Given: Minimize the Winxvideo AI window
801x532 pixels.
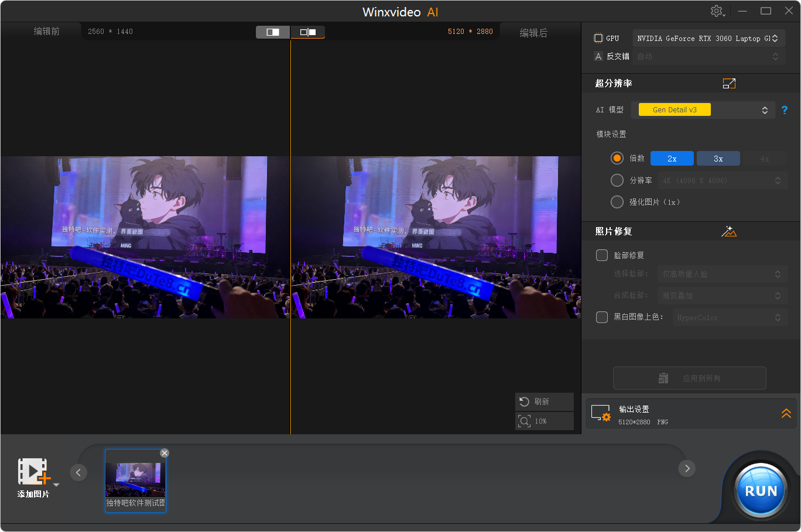Looking at the screenshot, I should click(x=742, y=11).
